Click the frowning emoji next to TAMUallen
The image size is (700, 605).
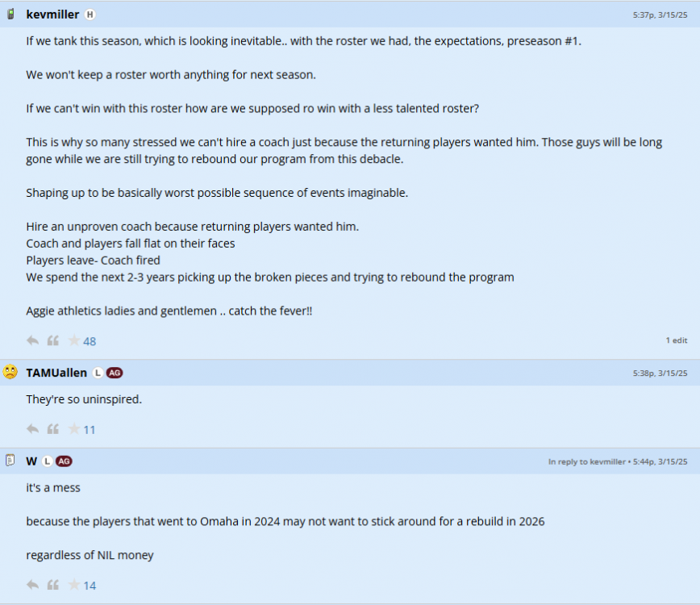[10, 373]
